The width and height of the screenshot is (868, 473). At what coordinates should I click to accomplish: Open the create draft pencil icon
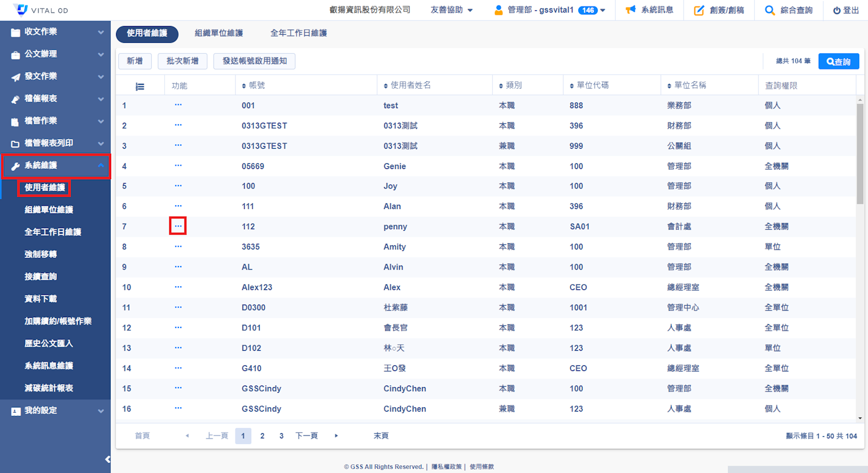tap(699, 10)
